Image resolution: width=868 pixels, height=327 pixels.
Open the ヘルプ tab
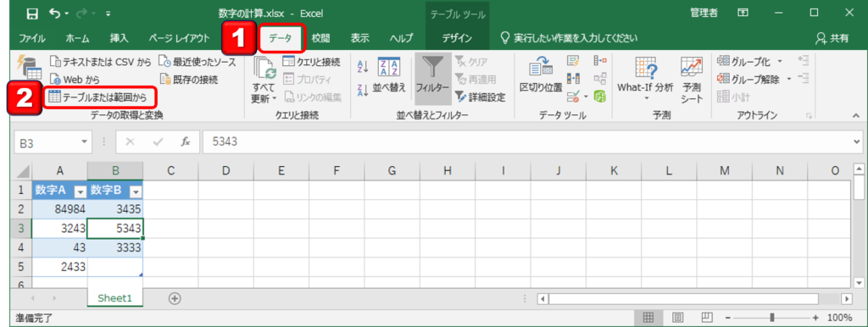pos(401,38)
